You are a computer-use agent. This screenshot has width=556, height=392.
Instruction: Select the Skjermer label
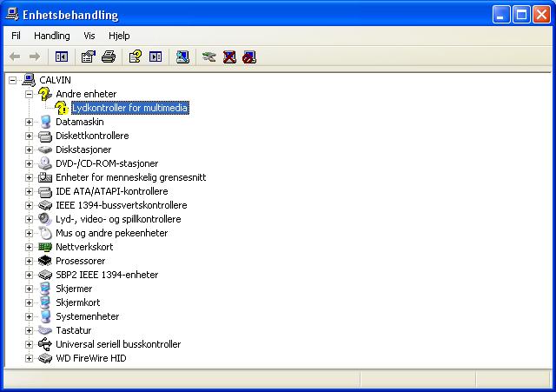(74, 289)
